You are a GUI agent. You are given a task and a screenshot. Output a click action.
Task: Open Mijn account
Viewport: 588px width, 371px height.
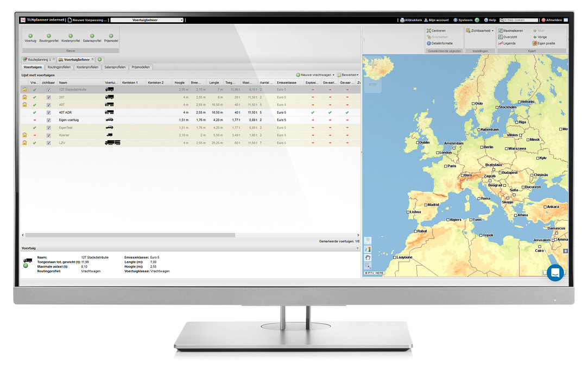tap(438, 20)
